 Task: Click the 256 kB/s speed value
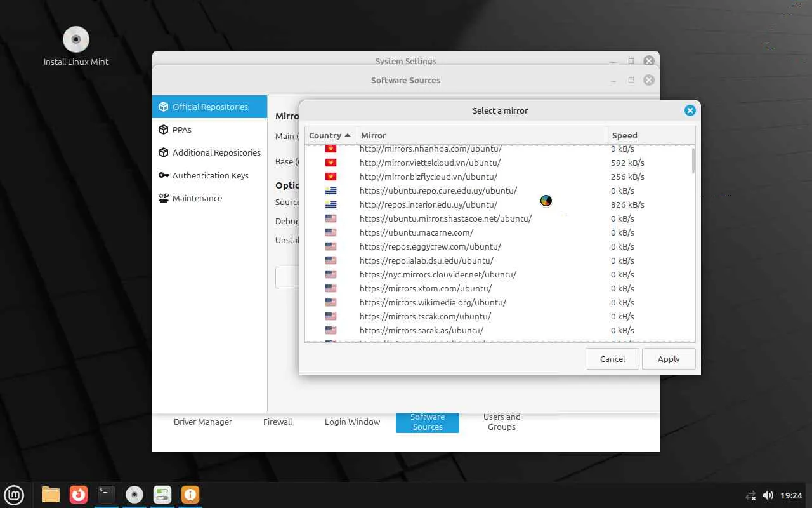(627, 177)
